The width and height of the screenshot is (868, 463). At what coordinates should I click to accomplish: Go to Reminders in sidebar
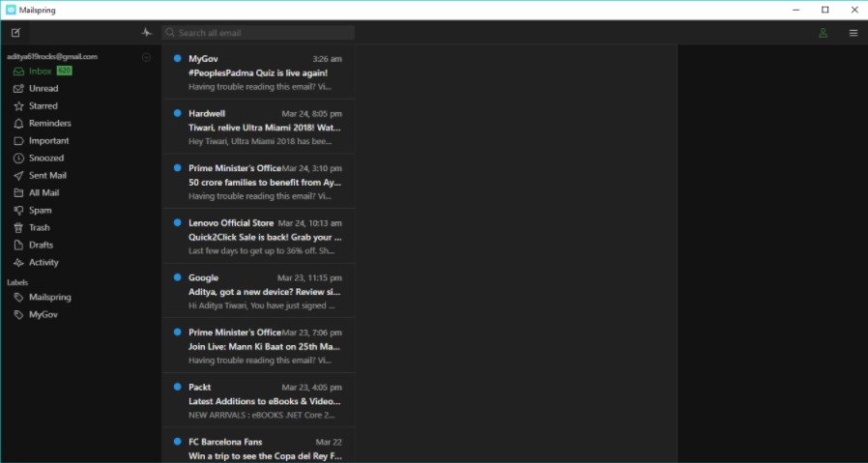point(49,124)
